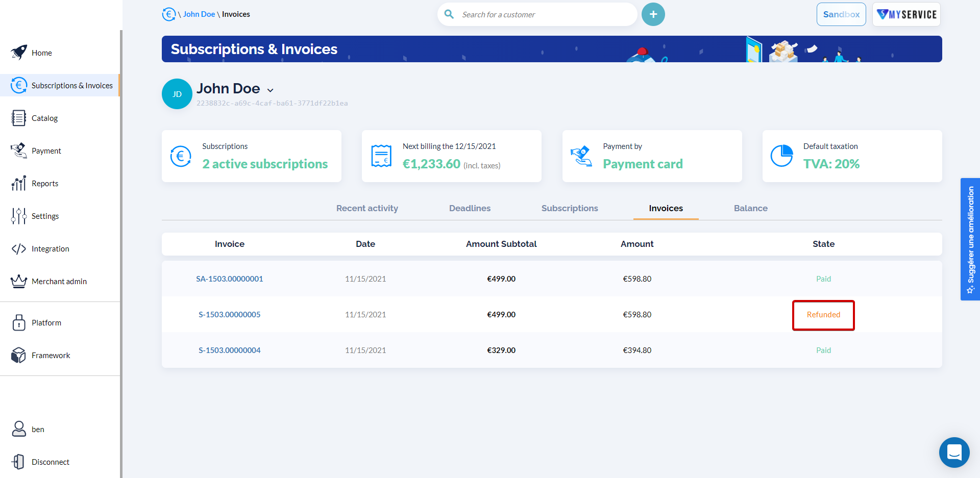Click the €1,233.60 next billing amount

[x=431, y=164]
